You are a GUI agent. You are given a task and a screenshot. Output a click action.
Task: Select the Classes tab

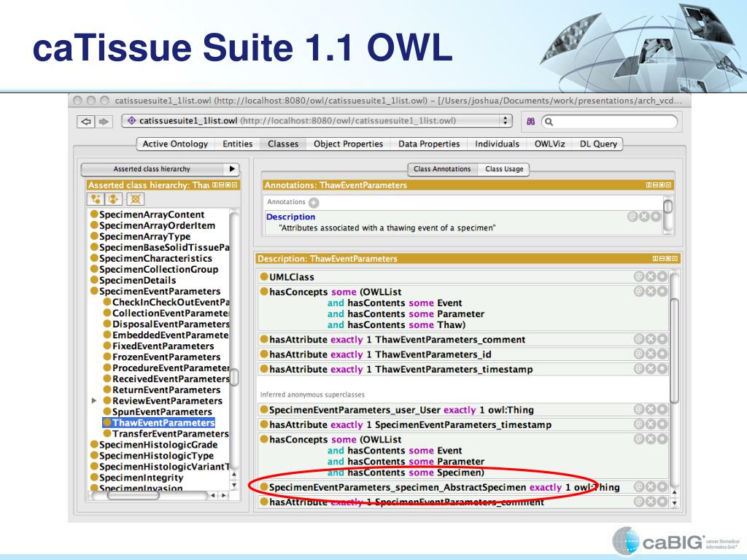click(x=283, y=144)
